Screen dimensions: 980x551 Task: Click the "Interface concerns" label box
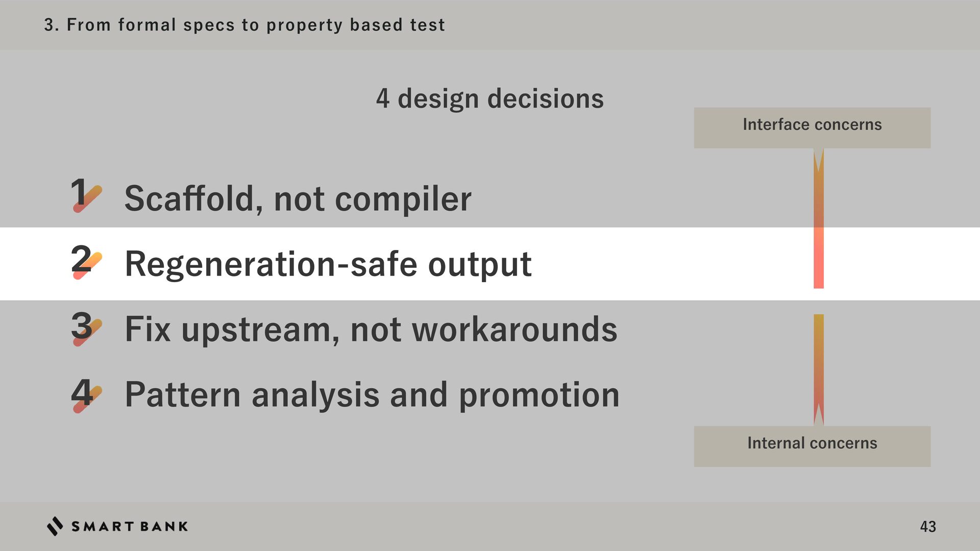pos(812,128)
